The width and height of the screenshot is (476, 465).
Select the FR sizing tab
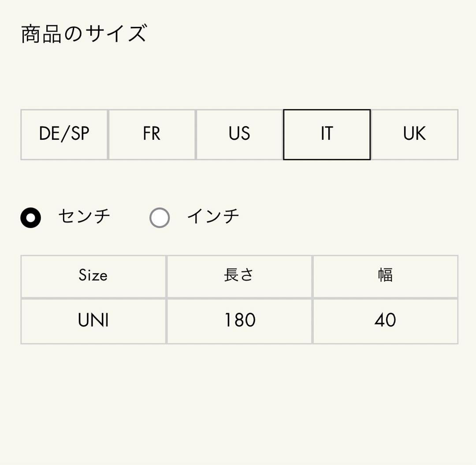pyautogui.click(x=151, y=134)
